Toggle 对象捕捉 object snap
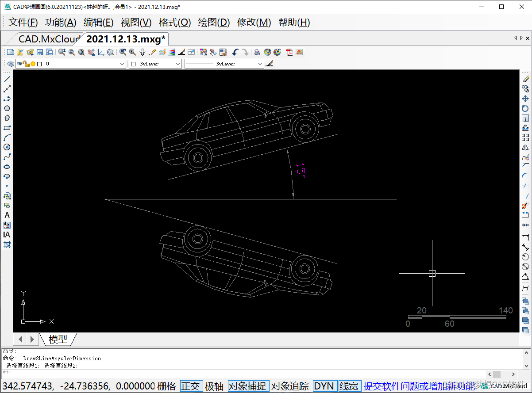 click(248, 386)
